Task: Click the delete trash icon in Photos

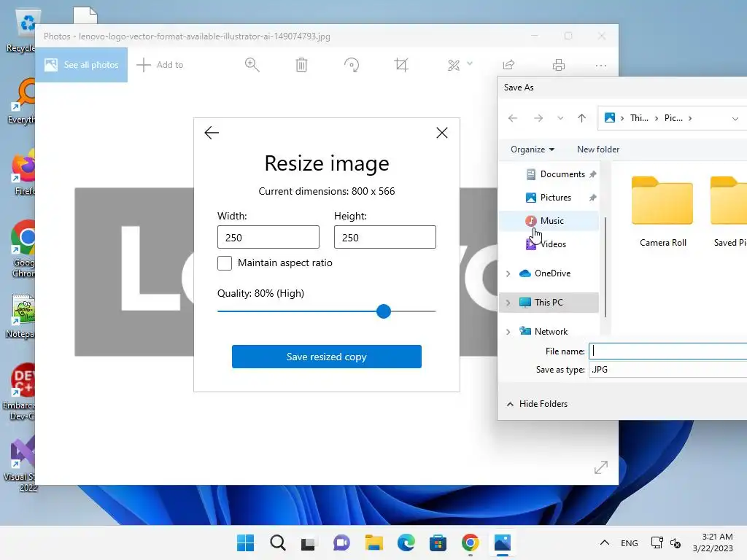Action: pos(301,65)
